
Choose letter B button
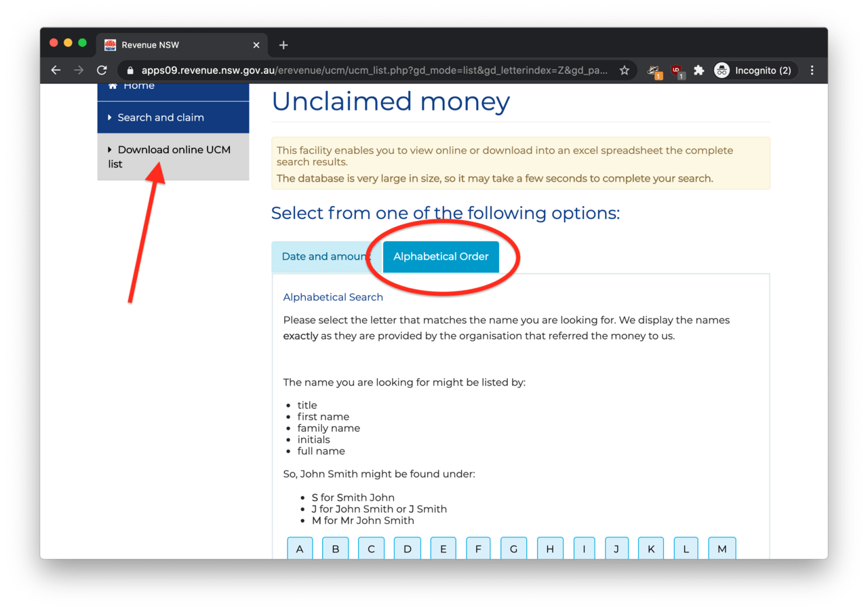(335, 548)
